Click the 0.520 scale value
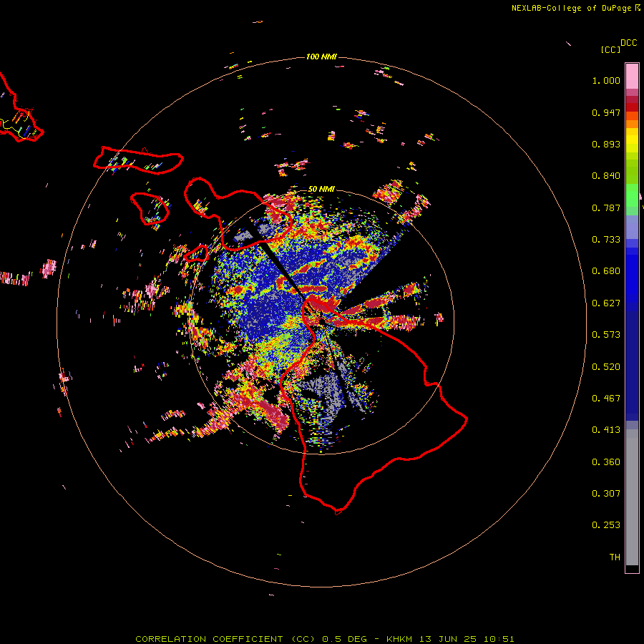Image resolution: width=644 pixels, height=644 pixels. pos(606,367)
